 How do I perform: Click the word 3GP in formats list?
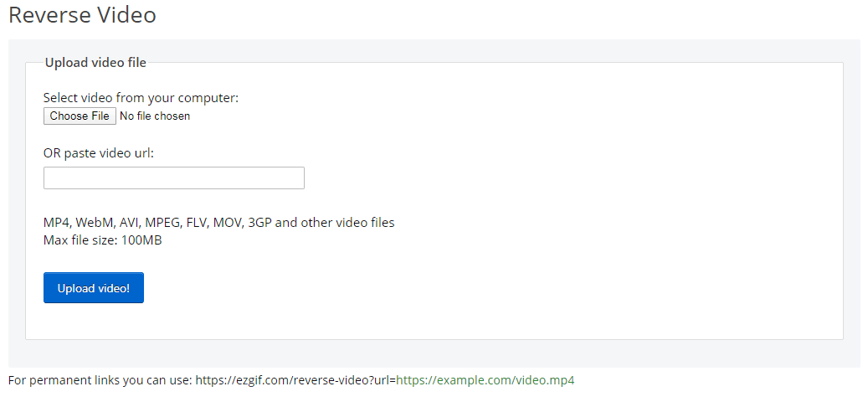click(x=259, y=223)
